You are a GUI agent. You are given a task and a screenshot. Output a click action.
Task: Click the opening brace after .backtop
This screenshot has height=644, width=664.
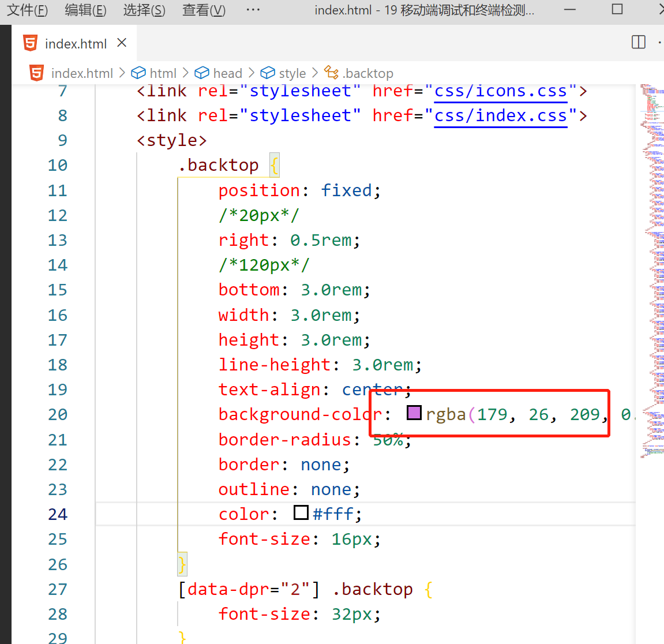275,165
